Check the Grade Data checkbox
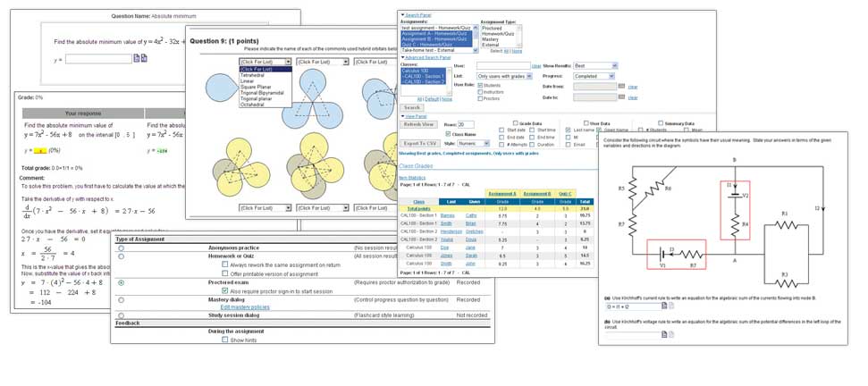The width and height of the screenshot is (868, 386). pos(515,123)
